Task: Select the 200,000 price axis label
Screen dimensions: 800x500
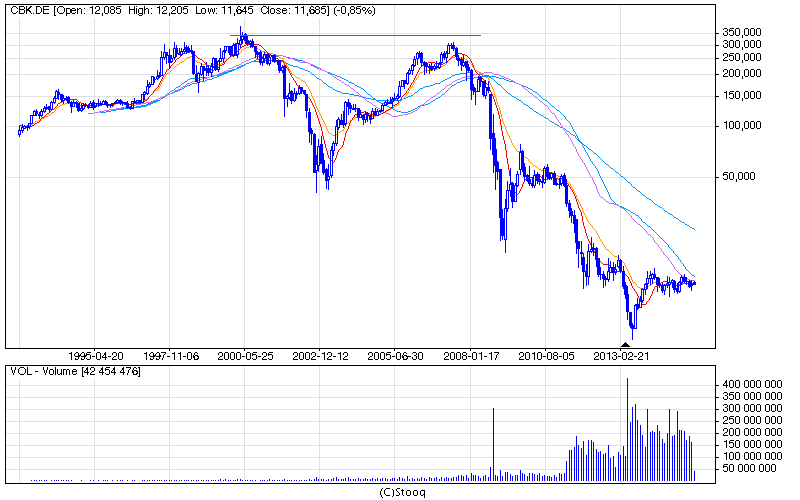Action: [x=741, y=74]
